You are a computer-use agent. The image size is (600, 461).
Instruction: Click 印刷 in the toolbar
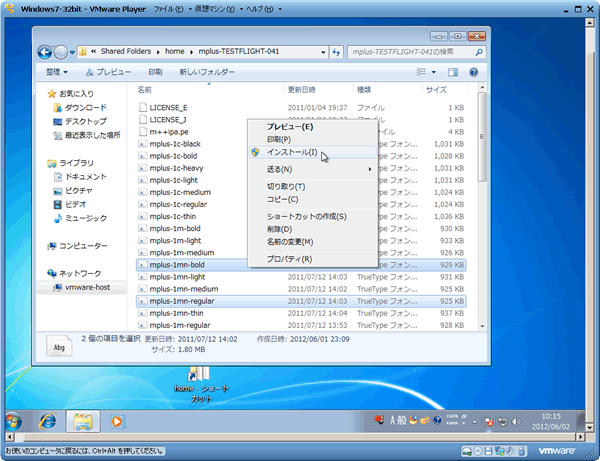click(155, 72)
